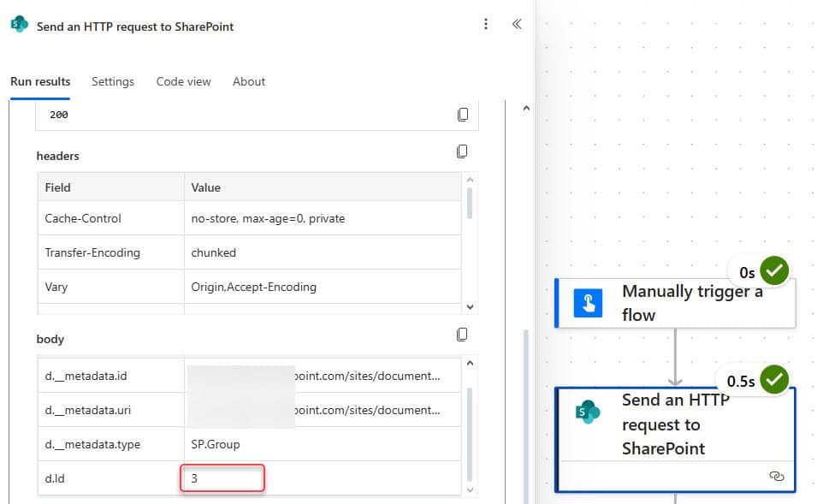The width and height of the screenshot is (835, 504).
Task: Click the link icon on SharePoint action card
Action: [777, 476]
